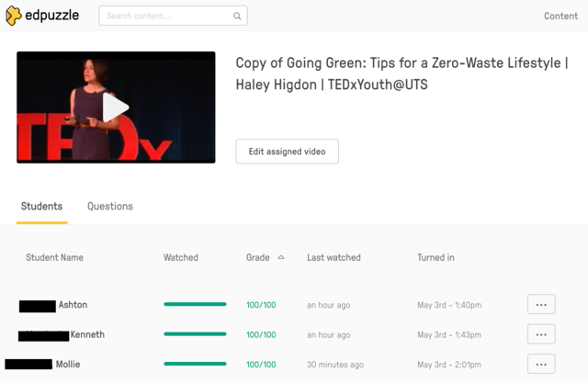
Task: Click 'May 3rd - 1:40pm' turned in time
Action: coord(449,305)
